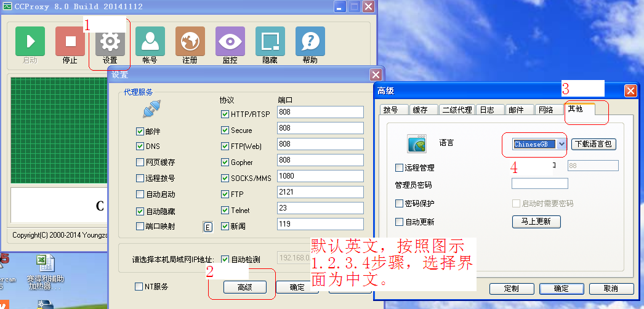Toggle FTP(Web) protocol checkbox
The width and height of the screenshot is (644, 309).
click(225, 146)
